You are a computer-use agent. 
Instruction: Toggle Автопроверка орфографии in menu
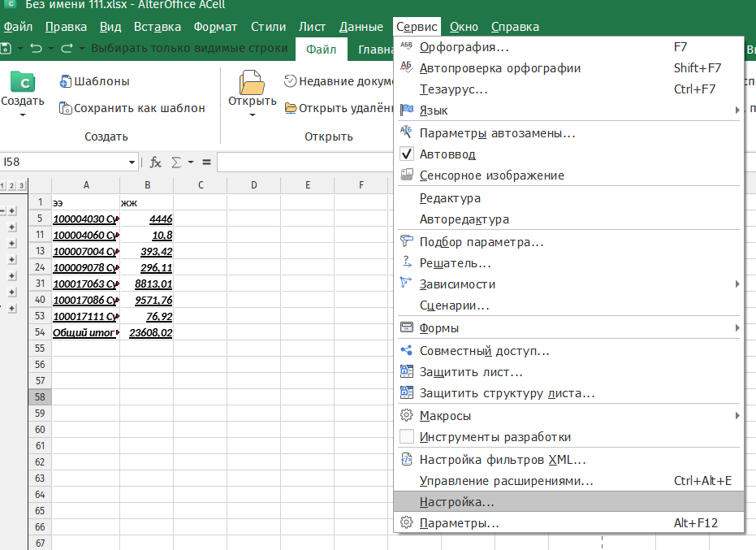pos(499,68)
